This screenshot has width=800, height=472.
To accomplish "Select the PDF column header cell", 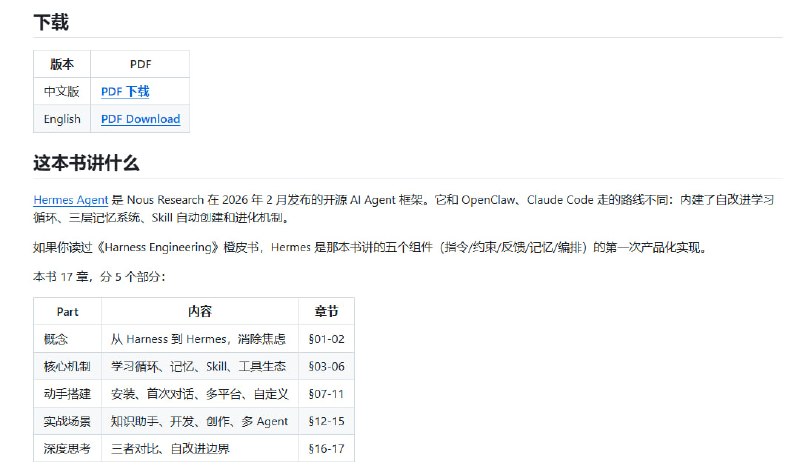I will coord(140,64).
